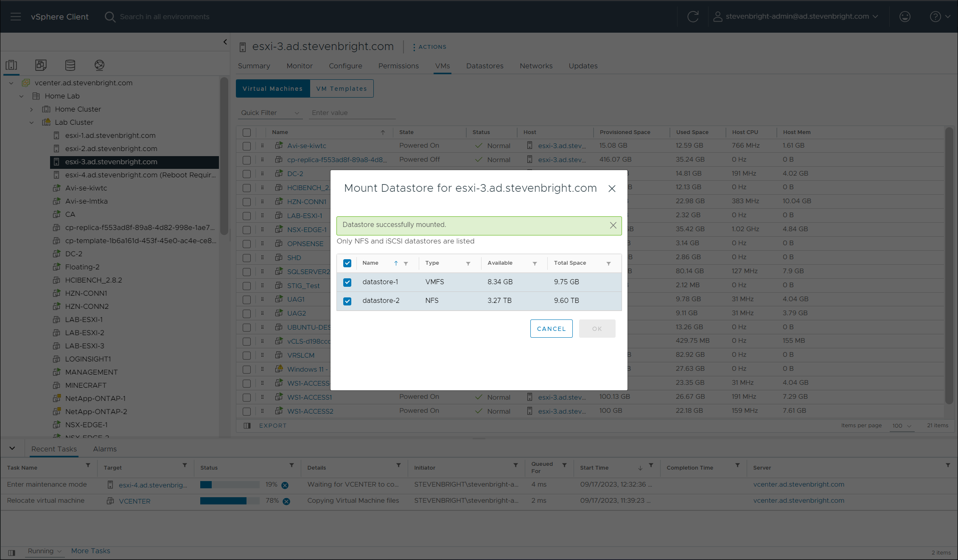Switch to VMs and Templates inventory view
The height and width of the screenshot is (560, 958).
click(41, 65)
